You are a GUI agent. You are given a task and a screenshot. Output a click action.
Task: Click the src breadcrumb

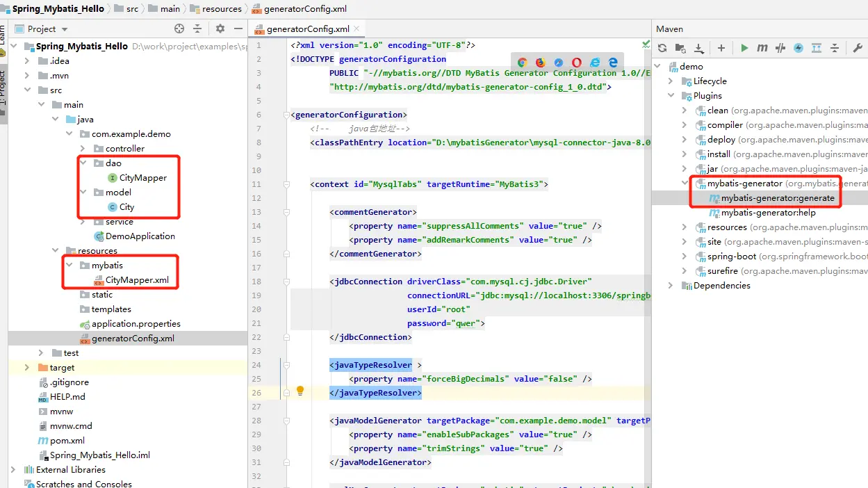(x=131, y=9)
